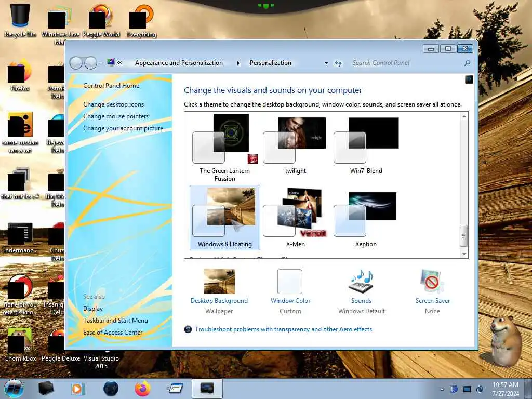
Task: Open the Recycle Bin desktop icon
Action: pos(20,19)
